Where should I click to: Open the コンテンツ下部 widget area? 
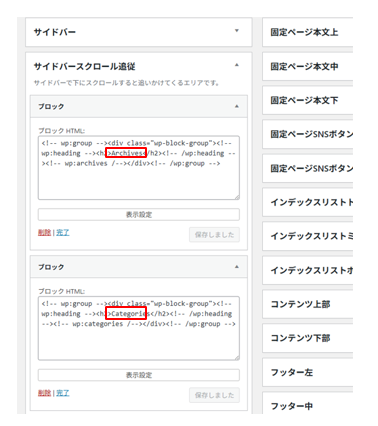[308, 338]
